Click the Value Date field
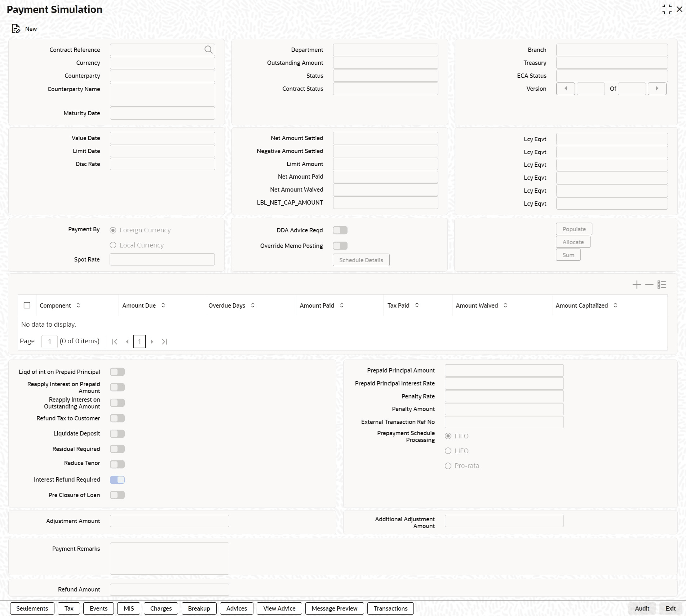686x616 pixels. [162, 138]
